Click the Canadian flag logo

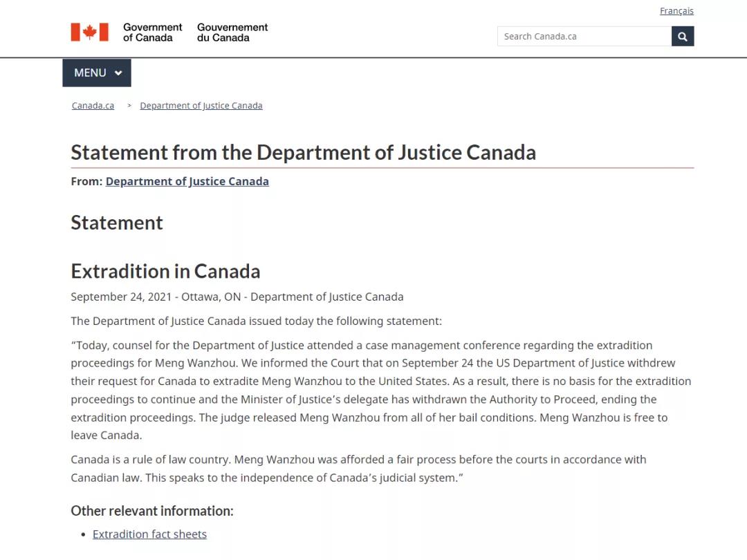click(x=89, y=32)
